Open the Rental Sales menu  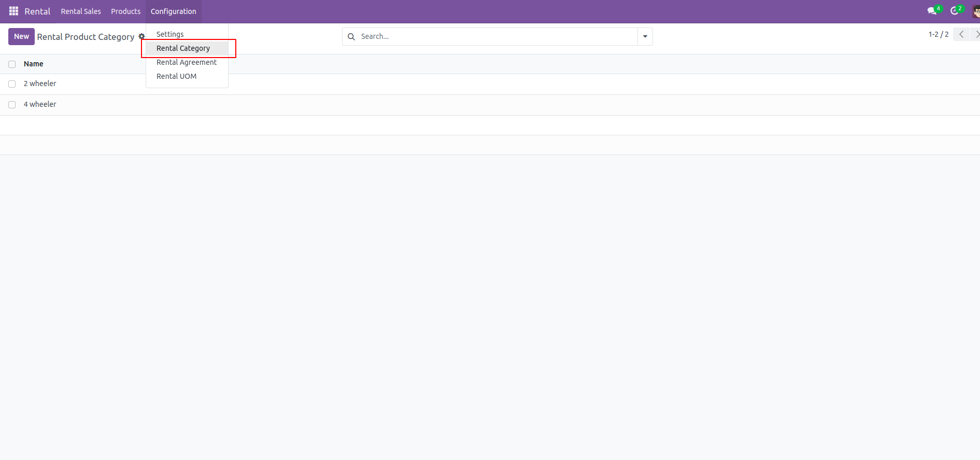coord(81,11)
